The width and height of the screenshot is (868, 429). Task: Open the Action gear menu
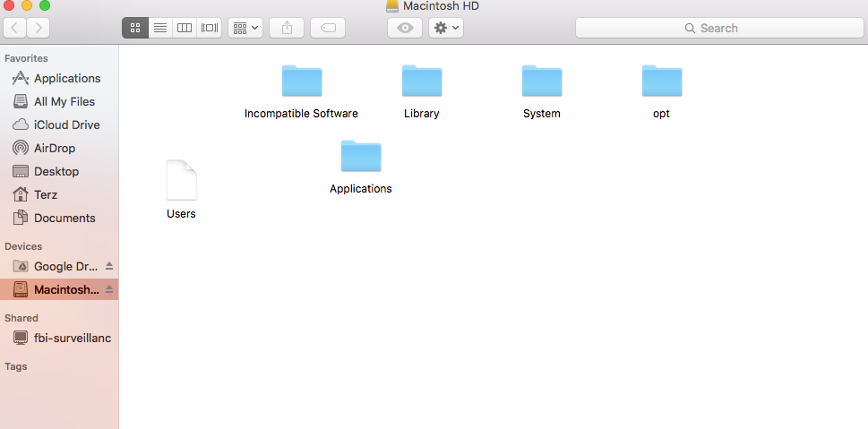446,28
